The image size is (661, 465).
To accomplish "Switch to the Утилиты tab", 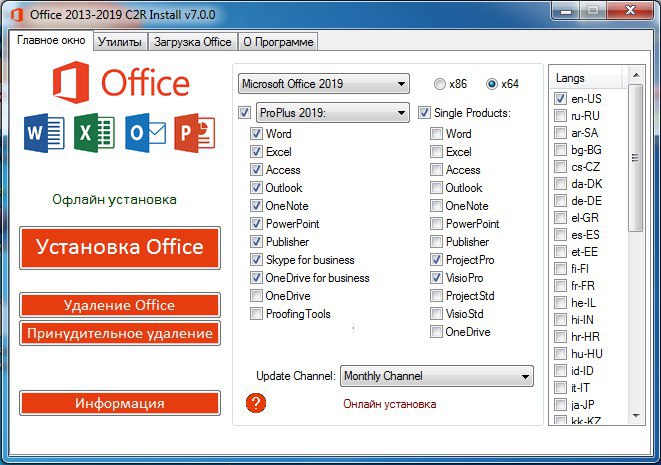I will coord(120,42).
